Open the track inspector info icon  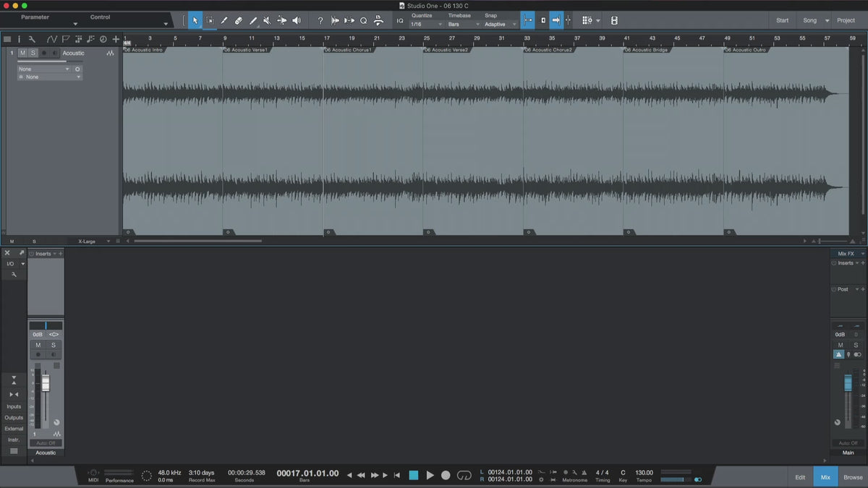(x=19, y=39)
